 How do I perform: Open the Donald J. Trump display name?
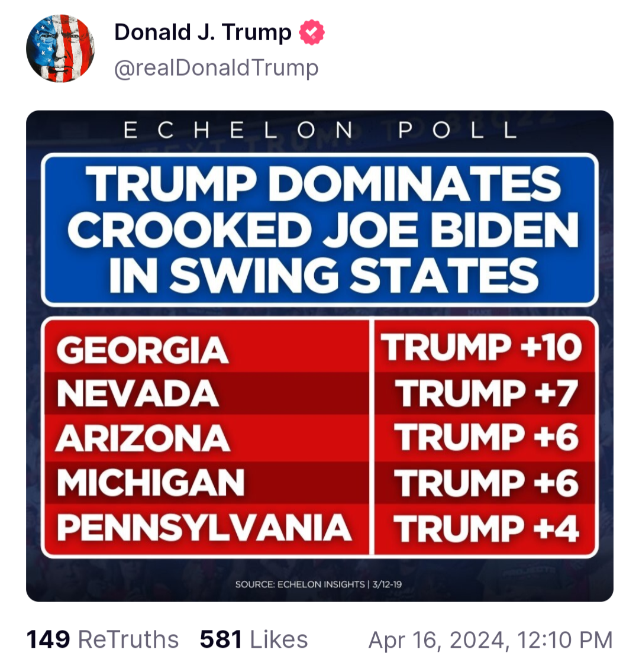click(203, 33)
